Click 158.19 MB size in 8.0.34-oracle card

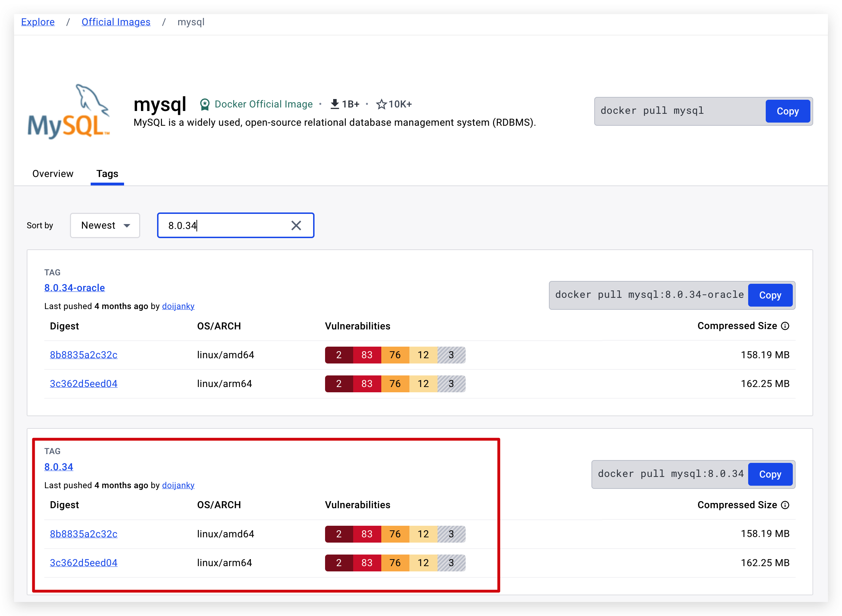pos(765,355)
